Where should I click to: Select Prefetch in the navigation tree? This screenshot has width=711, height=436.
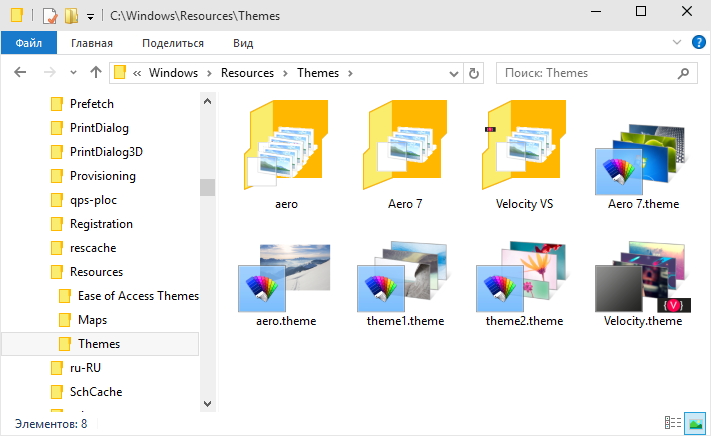coord(92,104)
